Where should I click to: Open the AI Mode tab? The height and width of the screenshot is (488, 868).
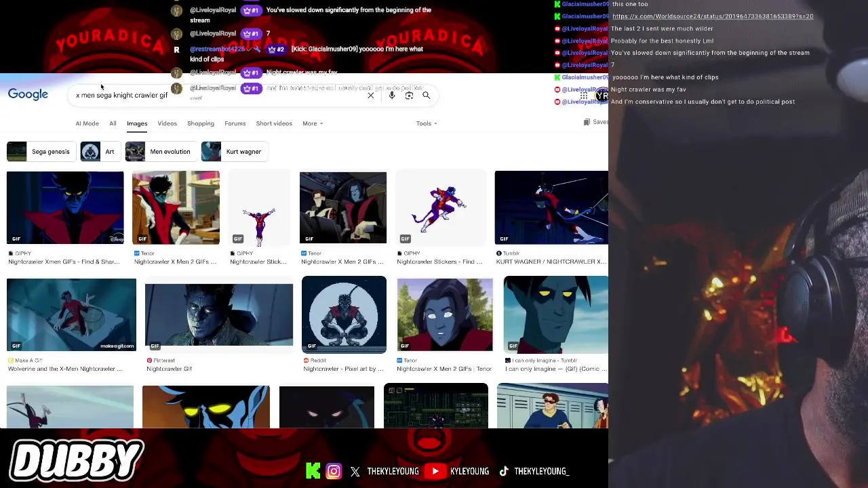87,123
